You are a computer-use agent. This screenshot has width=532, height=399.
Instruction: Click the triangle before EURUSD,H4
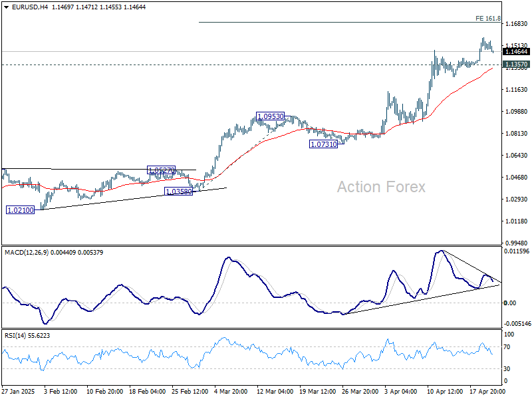click(x=6, y=7)
